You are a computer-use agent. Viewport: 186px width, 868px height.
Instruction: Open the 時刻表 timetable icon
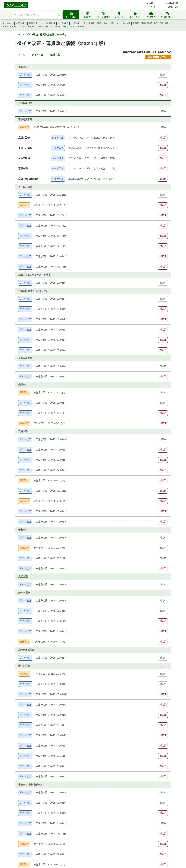(87, 15)
